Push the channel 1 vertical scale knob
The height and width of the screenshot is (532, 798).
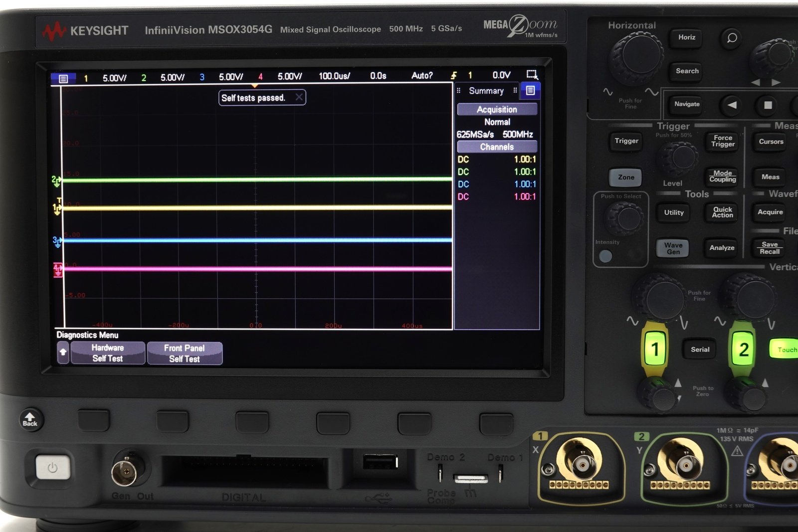point(661,297)
